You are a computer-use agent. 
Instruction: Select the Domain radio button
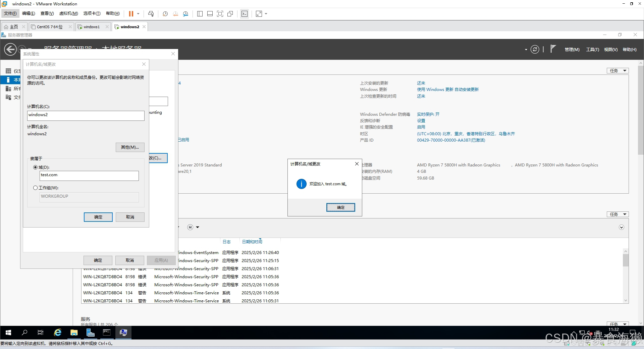tap(35, 167)
